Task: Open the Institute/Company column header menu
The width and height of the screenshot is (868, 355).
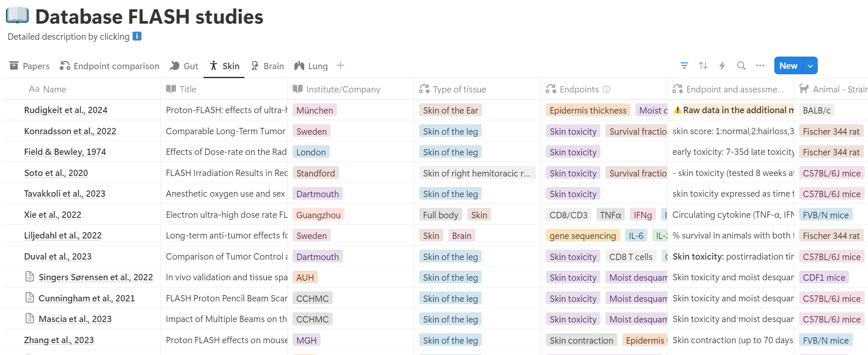Action: click(x=343, y=89)
